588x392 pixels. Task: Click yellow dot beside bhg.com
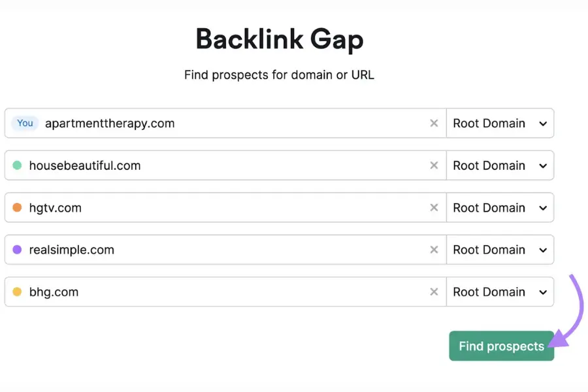17,292
